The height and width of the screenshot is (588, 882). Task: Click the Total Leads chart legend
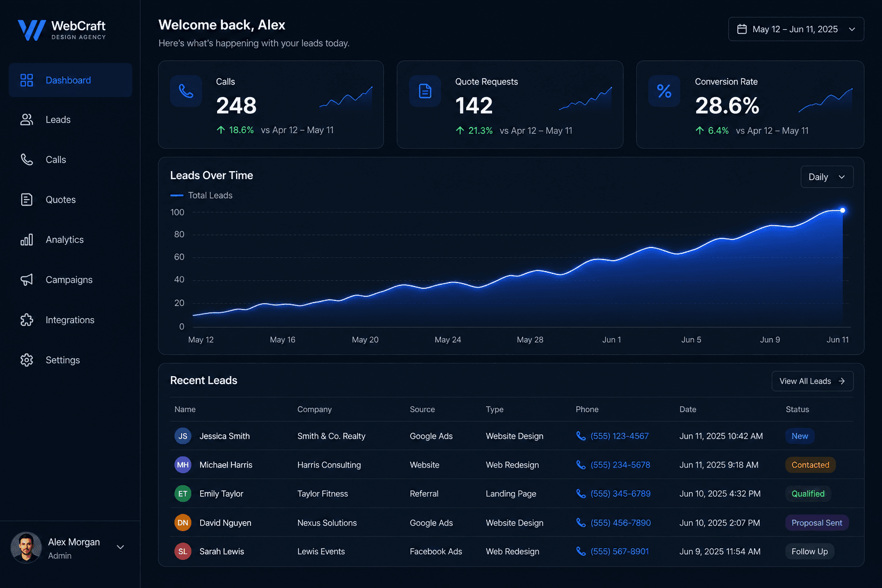(x=202, y=195)
